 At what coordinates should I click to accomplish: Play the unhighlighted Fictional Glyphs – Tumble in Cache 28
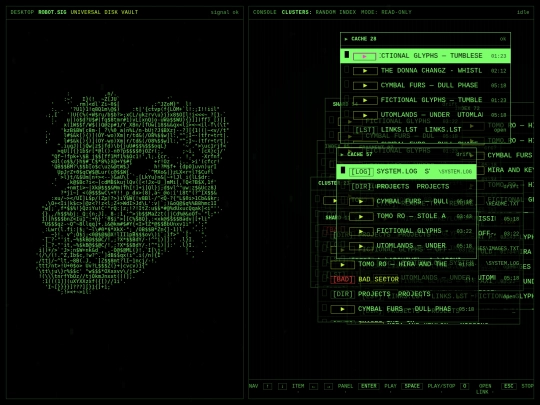tap(365, 100)
